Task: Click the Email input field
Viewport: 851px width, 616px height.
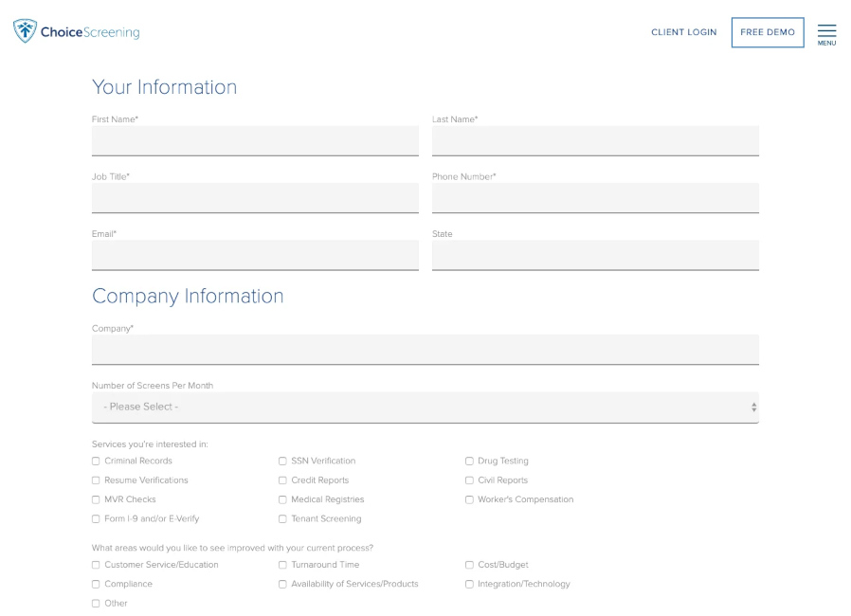Action: pyautogui.click(x=254, y=254)
